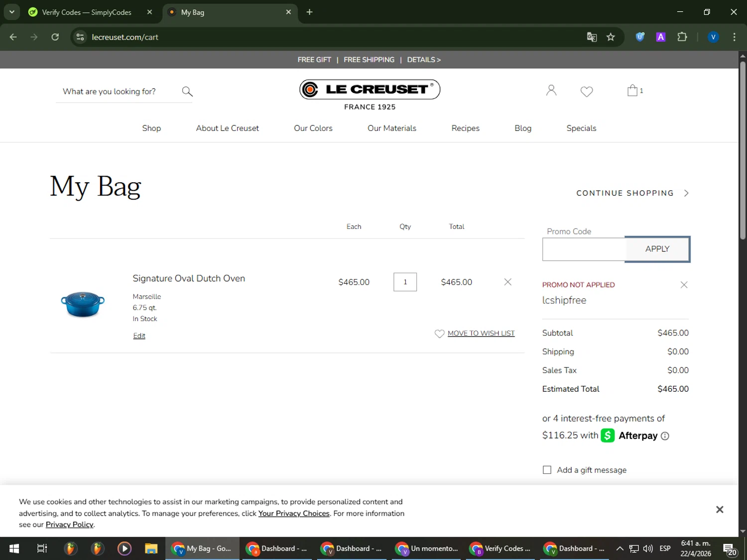Click the browser back arrow
The image size is (747, 560).
(x=13, y=37)
